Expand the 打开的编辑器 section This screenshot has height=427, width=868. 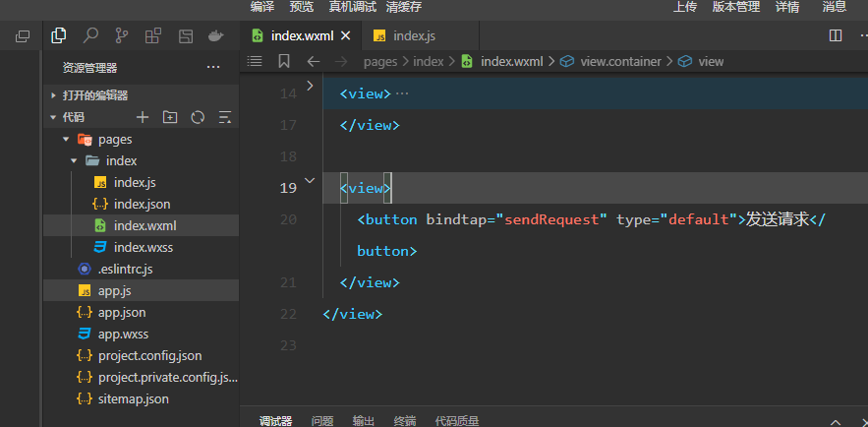click(53, 95)
